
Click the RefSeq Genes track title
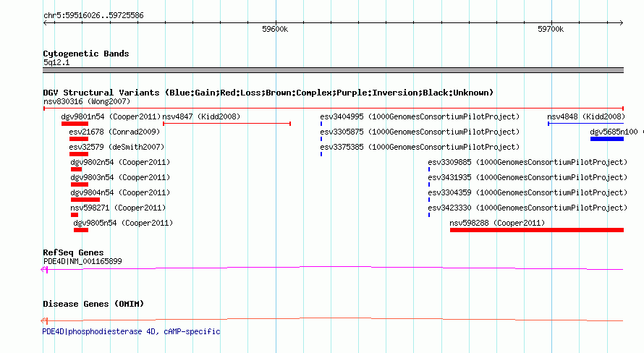(73, 252)
